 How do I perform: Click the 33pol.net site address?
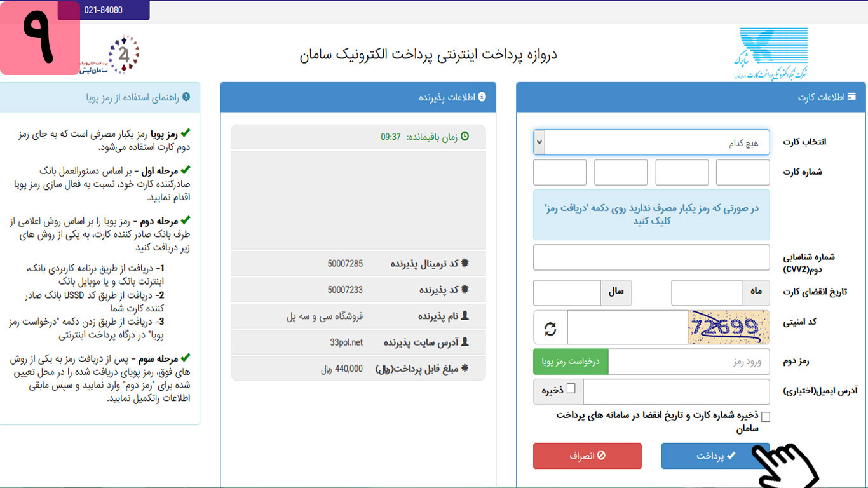pyautogui.click(x=346, y=342)
